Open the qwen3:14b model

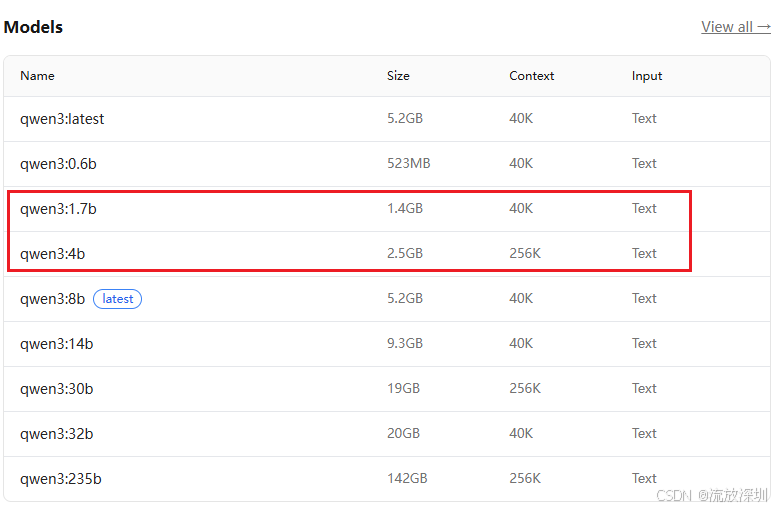[56, 344]
